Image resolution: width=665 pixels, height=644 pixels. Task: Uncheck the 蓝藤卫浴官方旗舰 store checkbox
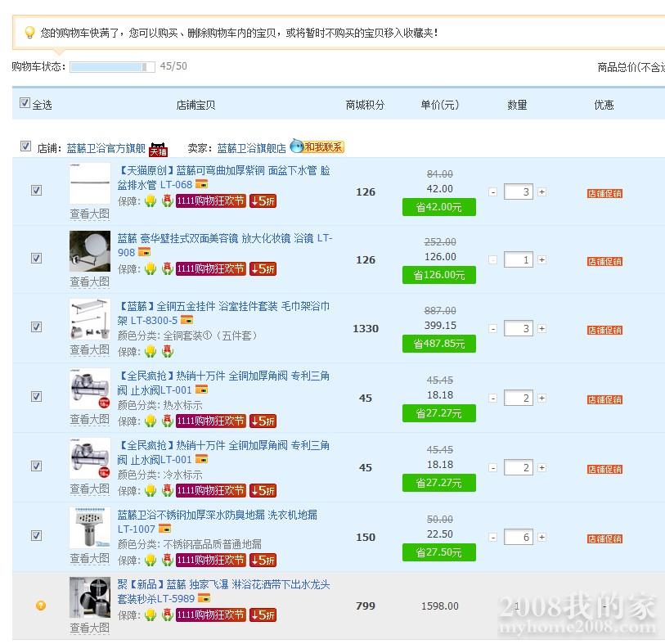25,147
